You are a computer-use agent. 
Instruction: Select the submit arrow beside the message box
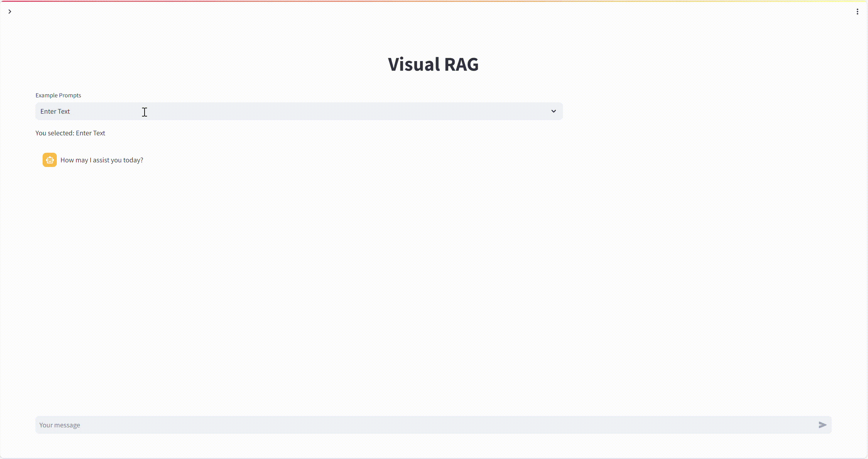pyautogui.click(x=822, y=425)
